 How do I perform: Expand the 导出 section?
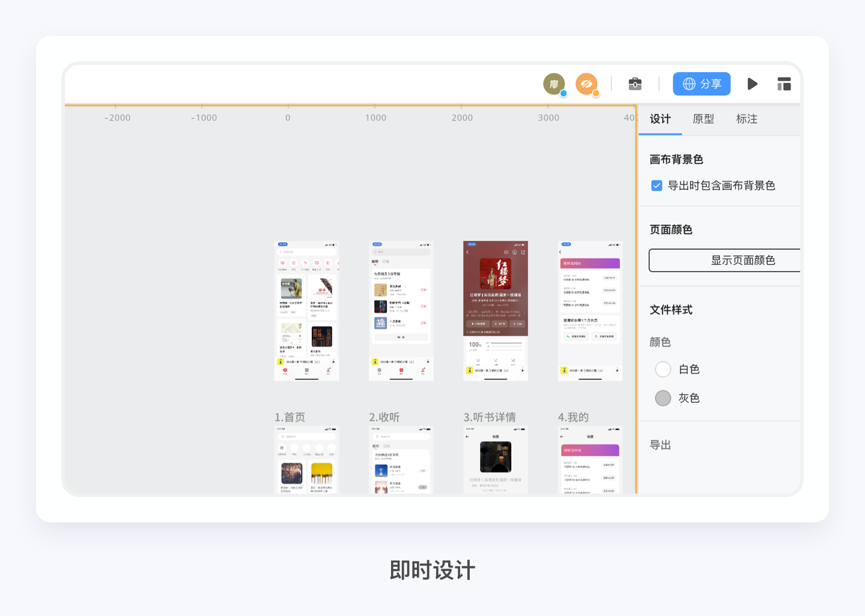click(660, 444)
